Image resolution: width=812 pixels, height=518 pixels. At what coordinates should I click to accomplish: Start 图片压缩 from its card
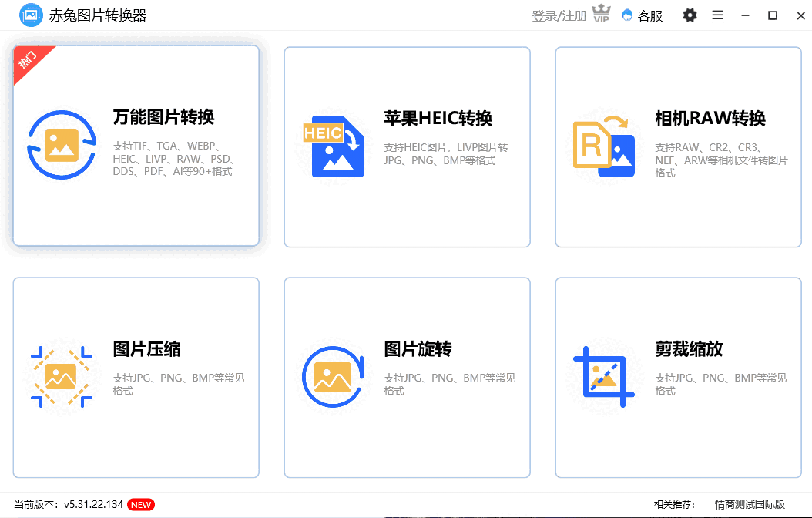point(136,376)
